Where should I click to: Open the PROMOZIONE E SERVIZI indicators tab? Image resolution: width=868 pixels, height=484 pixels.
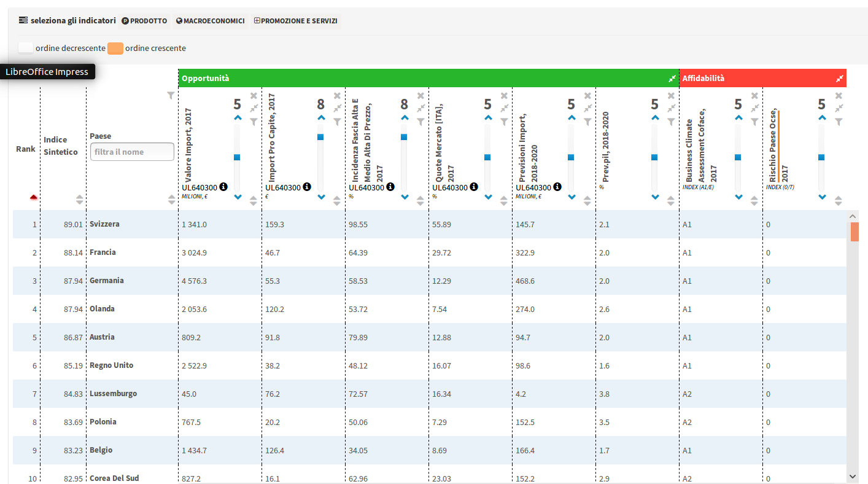click(x=295, y=21)
